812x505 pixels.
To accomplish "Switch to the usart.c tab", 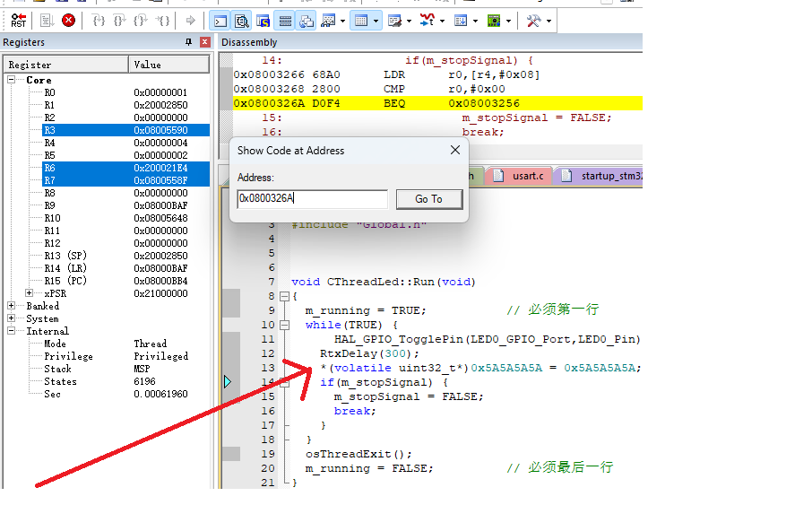I will 518,176.
